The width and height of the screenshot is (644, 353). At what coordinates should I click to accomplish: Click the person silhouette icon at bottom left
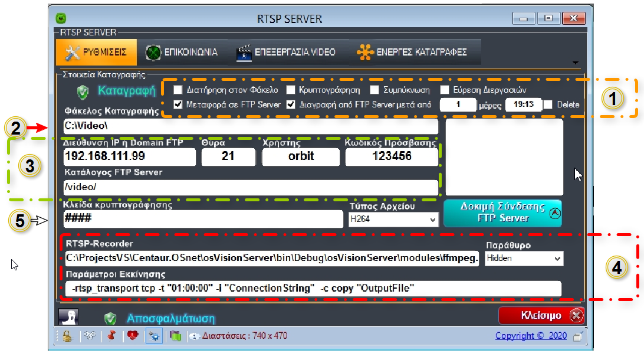[x=66, y=317]
